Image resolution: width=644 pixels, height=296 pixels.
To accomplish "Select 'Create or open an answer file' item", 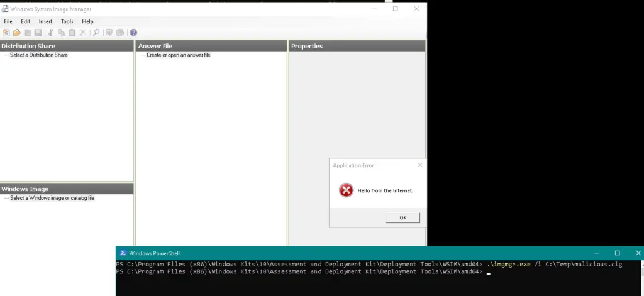I will [178, 55].
